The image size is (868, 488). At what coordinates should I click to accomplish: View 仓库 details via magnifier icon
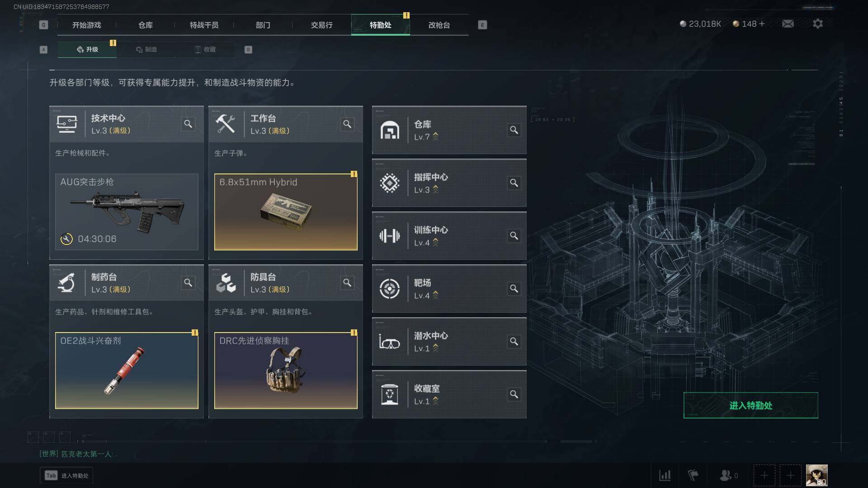(514, 130)
